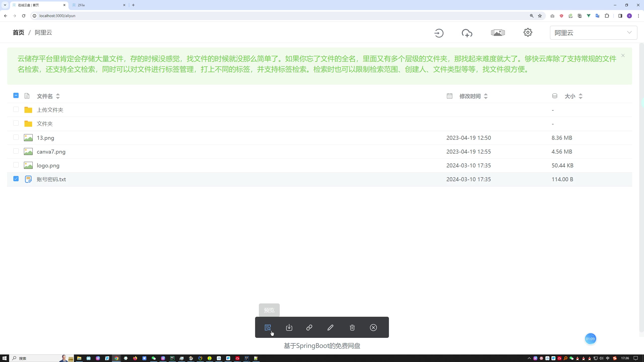Check the box for 文件夹 row
The image size is (644, 362).
(16, 123)
